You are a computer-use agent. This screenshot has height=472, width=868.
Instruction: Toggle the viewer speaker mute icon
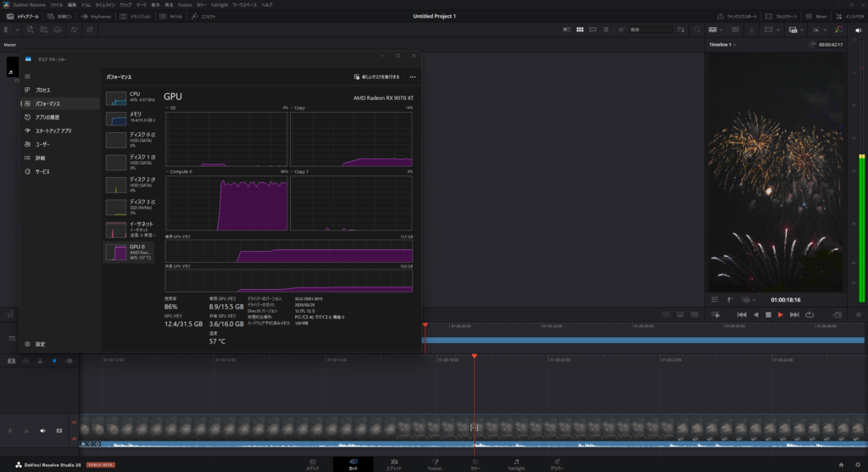tap(857, 30)
